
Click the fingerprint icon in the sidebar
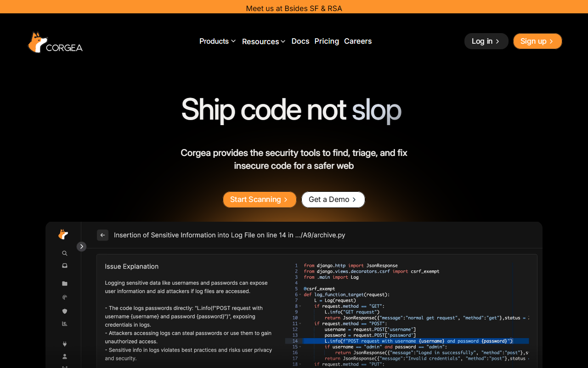[65, 297]
